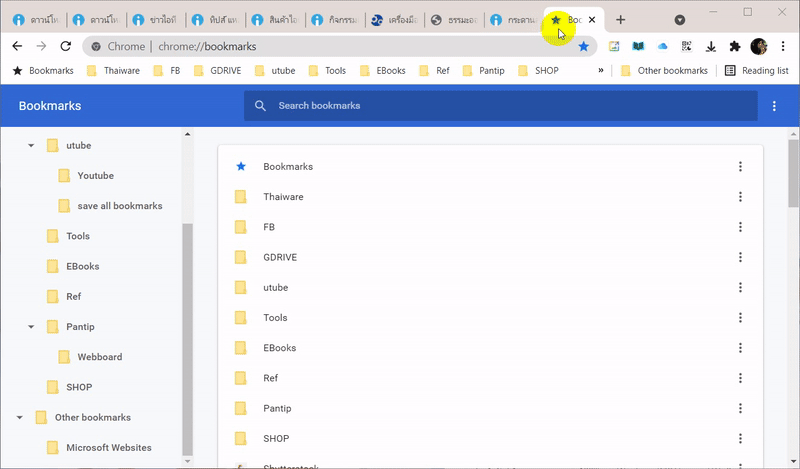Click the blue cloud extension icon
This screenshot has height=469, width=800.
662,46
